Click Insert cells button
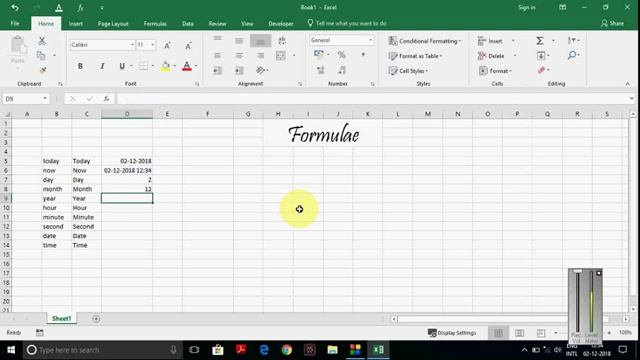This screenshot has height=360, width=640. [x=490, y=41]
